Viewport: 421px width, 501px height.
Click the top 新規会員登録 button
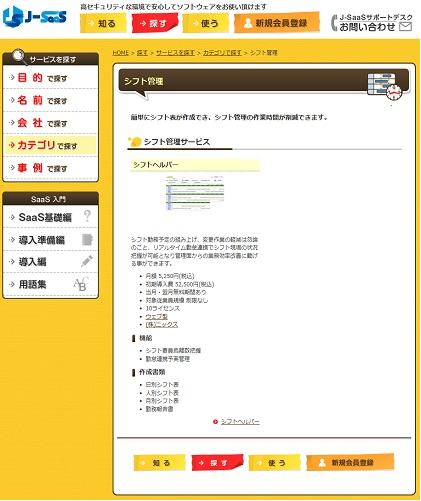(277, 23)
